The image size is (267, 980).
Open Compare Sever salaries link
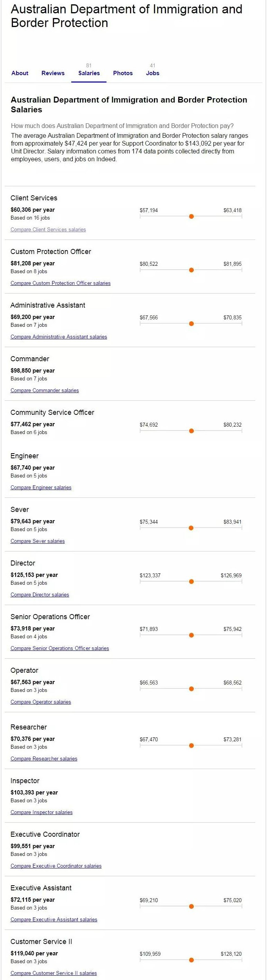pos(38,541)
